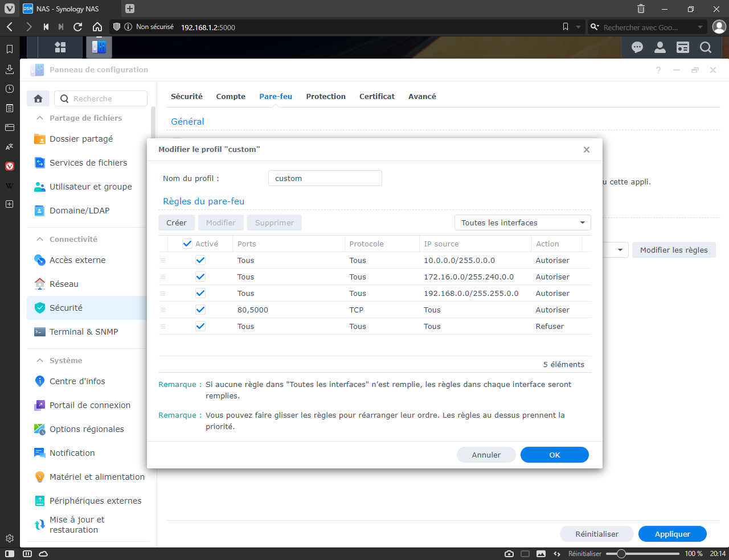Open DSM chat notifications bubble icon
The image size is (729, 560).
[637, 48]
